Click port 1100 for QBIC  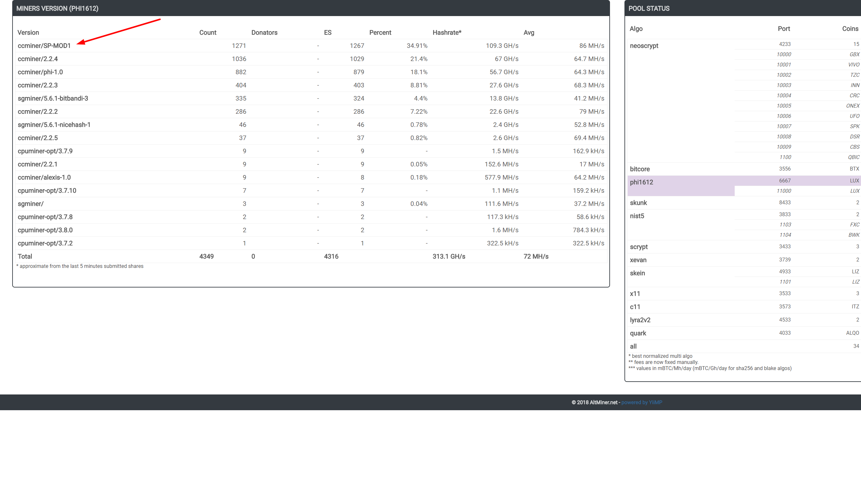(785, 157)
